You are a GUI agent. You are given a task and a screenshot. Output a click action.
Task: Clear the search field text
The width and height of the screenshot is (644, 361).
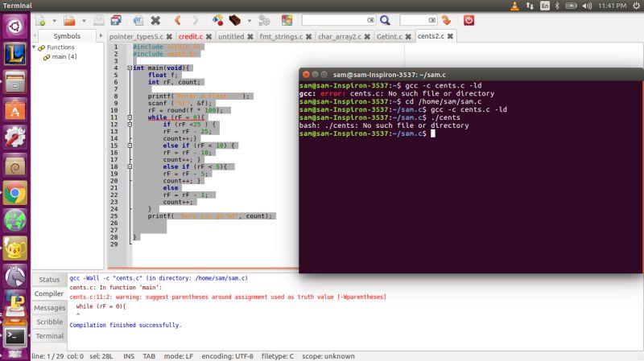pyautogui.click(x=371, y=20)
